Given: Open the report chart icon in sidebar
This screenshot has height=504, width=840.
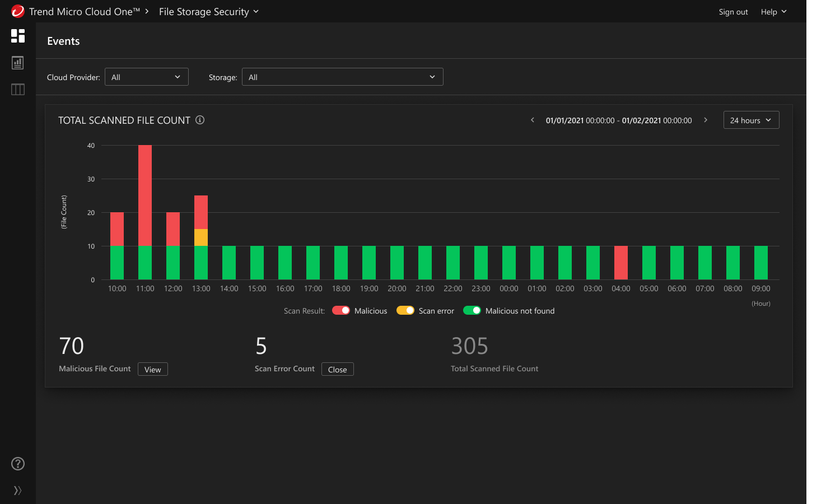Looking at the screenshot, I should click(x=18, y=63).
